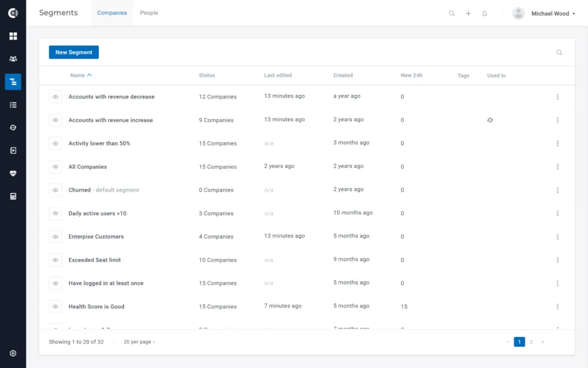
Task: Toggle eye for Activity lower than 50%
Action: [56, 143]
